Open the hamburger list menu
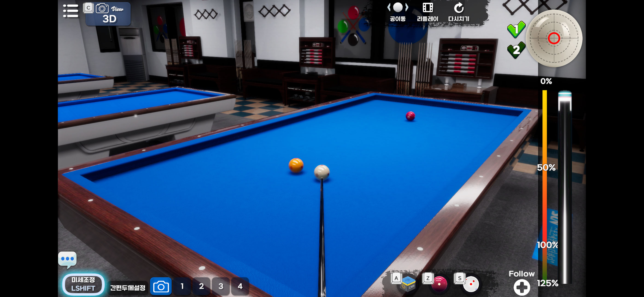The image size is (644, 297). (70, 11)
